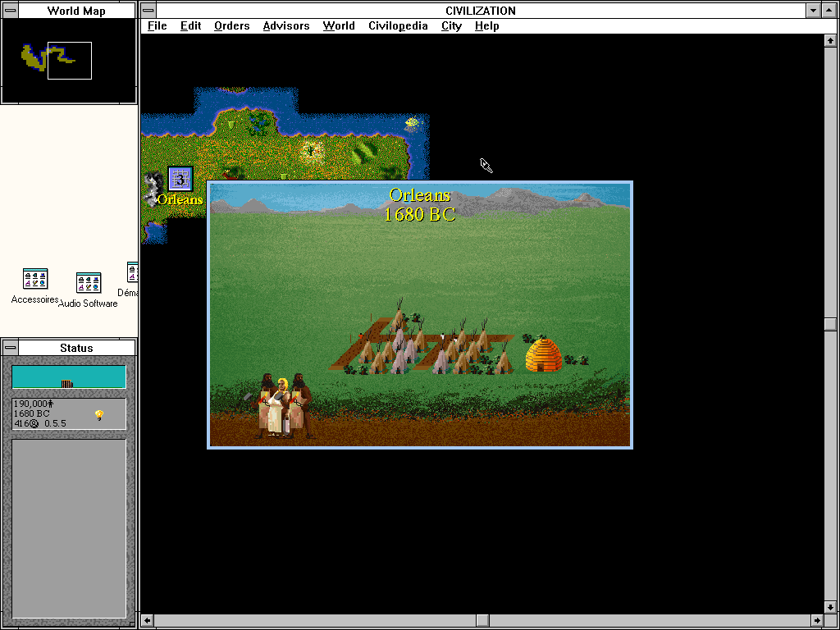Click the horizontal scrollbar left arrow
This screenshot has width=840, height=630.
148,620
